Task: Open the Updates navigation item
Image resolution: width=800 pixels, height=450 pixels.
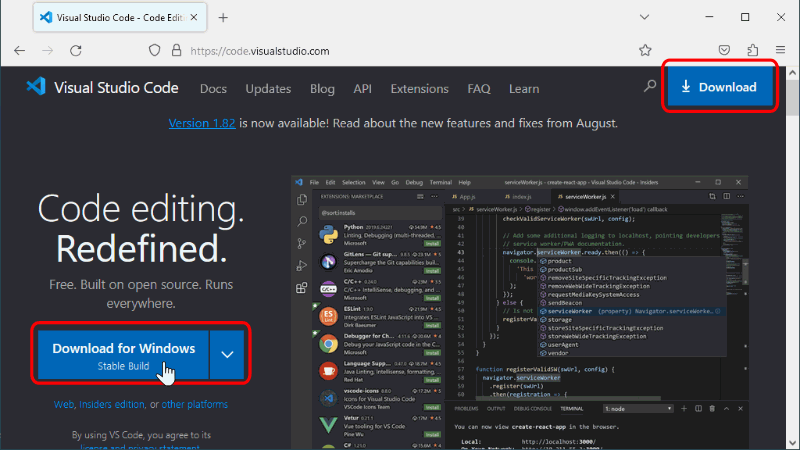Action: click(x=268, y=89)
